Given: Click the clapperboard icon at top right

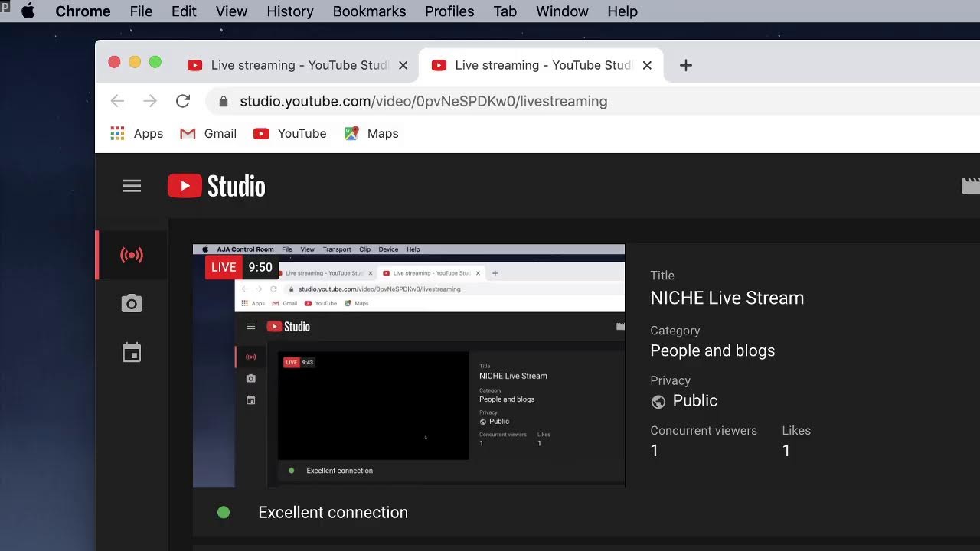Looking at the screenshot, I should pyautogui.click(x=970, y=186).
